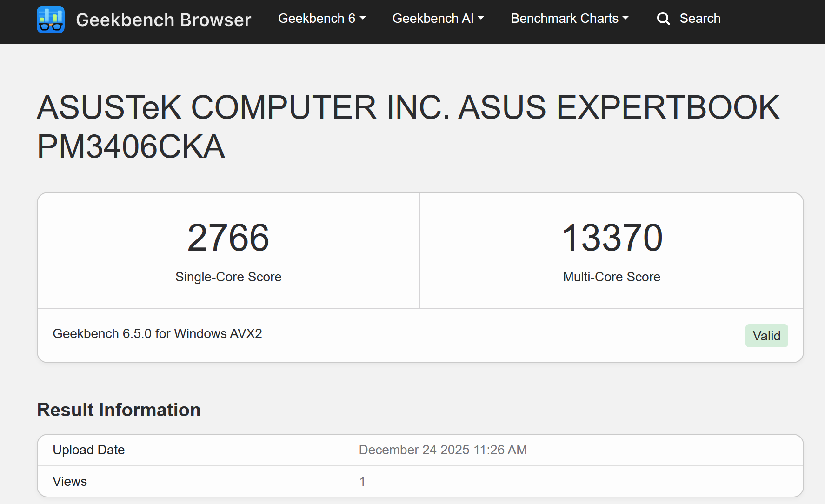Click the caret arrow beside Geekbench 6
The height and width of the screenshot is (504, 825).
tap(363, 18)
